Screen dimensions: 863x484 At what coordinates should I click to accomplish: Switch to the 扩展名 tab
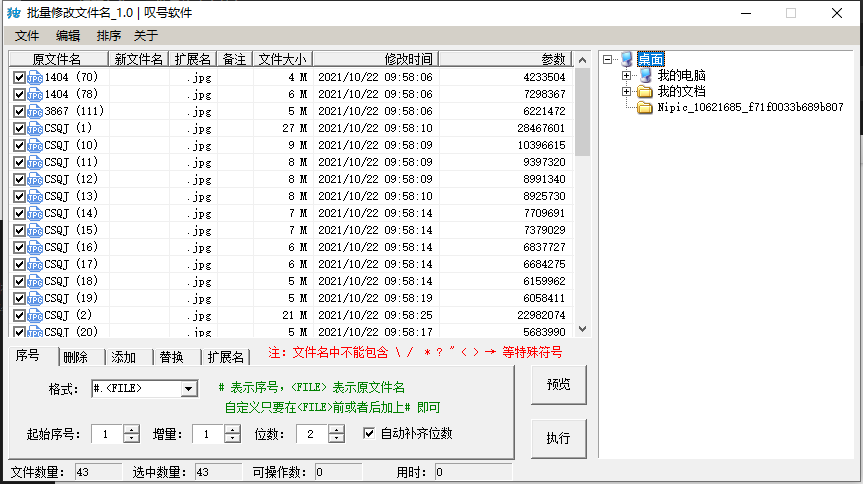coord(226,357)
